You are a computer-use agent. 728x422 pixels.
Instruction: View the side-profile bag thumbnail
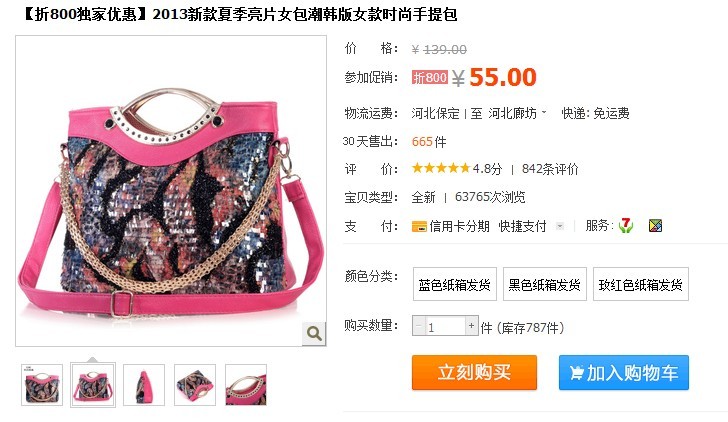click(x=144, y=385)
